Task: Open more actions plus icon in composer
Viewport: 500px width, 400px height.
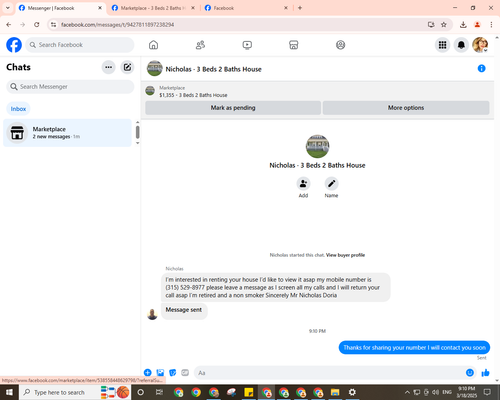Action: pyautogui.click(x=148, y=372)
